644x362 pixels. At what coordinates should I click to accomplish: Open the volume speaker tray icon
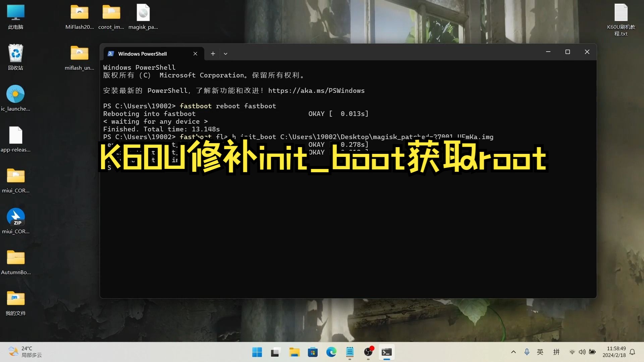pyautogui.click(x=582, y=352)
